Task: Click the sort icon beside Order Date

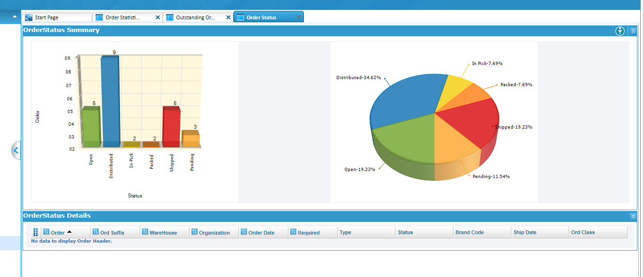Action: 244,232
